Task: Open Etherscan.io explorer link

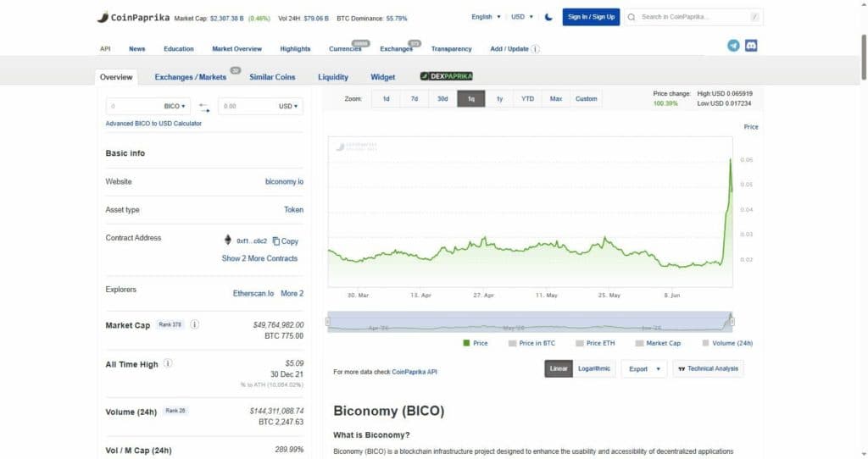Action: 253,294
